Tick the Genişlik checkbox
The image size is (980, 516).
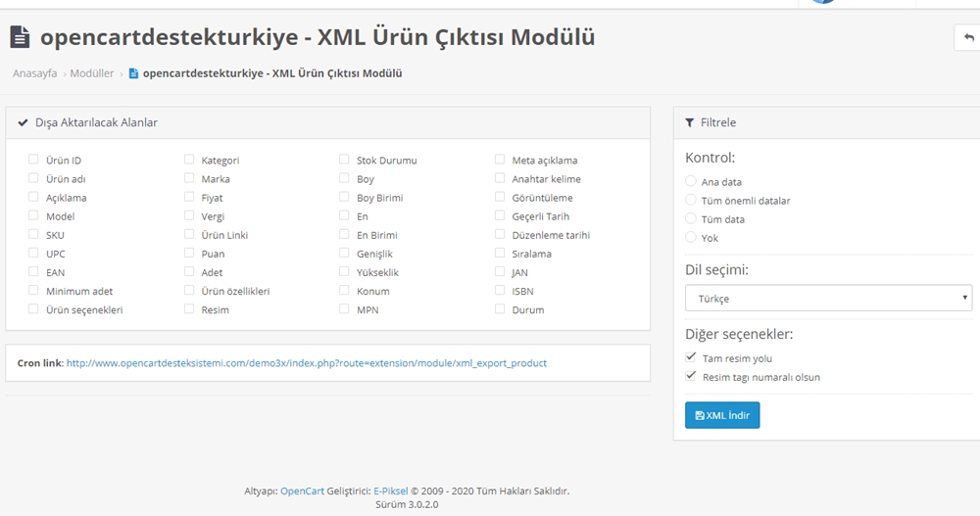tap(344, 253)
